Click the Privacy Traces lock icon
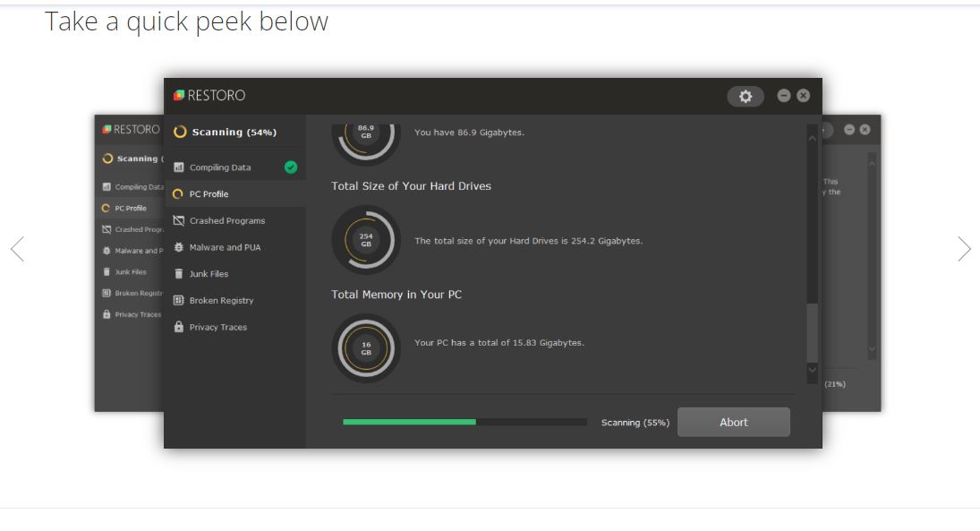 [x=179, y=327]
